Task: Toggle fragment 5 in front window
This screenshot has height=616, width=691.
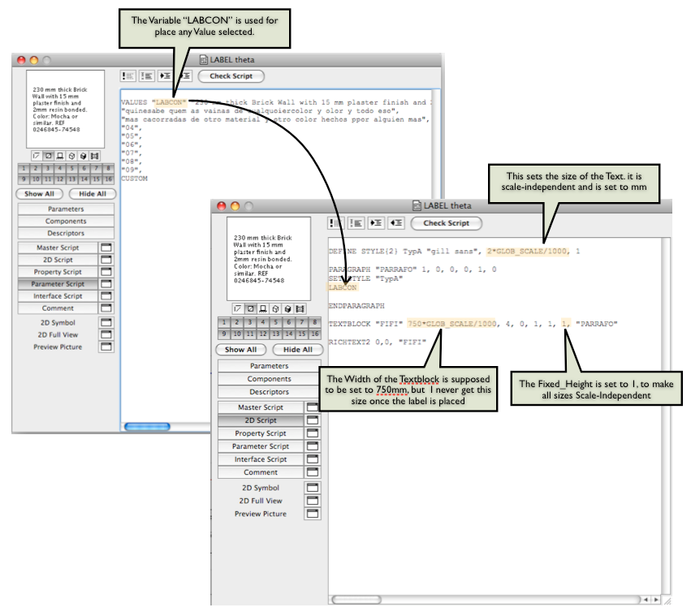Action: click(276, 322)
